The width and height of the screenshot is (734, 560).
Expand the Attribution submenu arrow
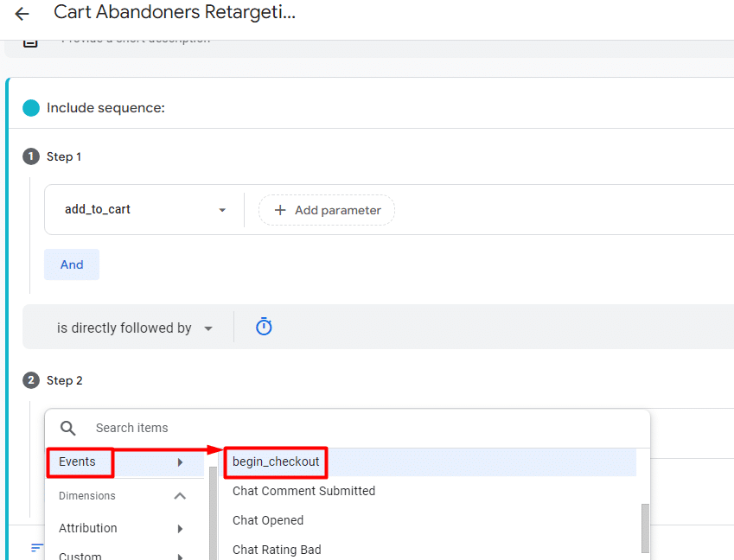(x=180, y=528)
